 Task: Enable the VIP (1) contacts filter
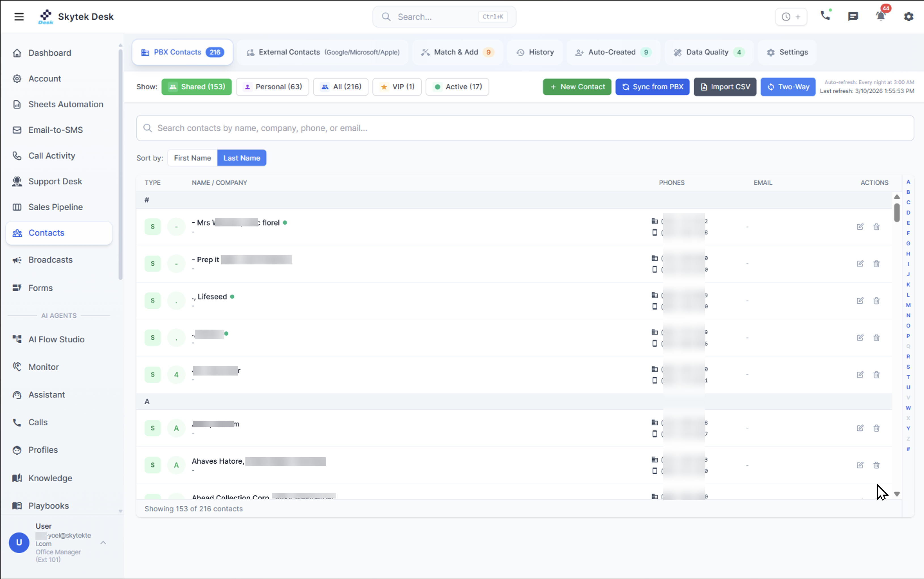pyautogui.click(x=397, y=86)
